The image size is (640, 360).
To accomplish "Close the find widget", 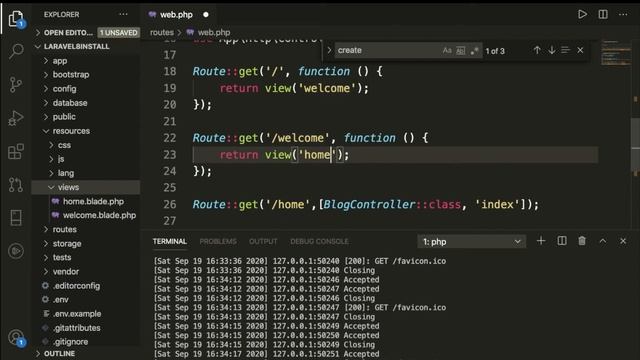I will (x=580, y=50).
